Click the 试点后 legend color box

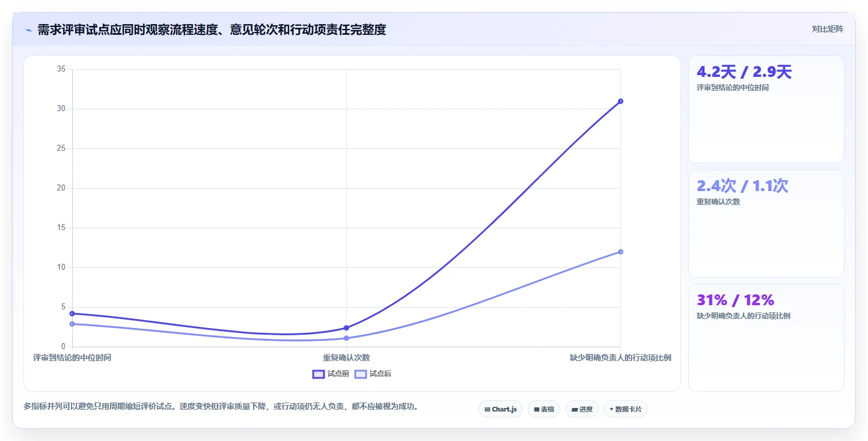[x=361, y=374]
